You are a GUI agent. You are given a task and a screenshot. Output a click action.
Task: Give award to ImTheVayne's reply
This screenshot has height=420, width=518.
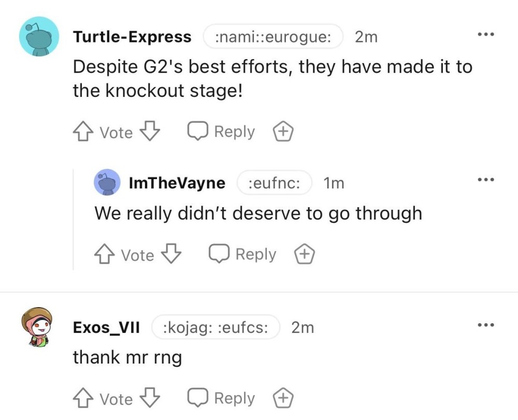point(305,255)
